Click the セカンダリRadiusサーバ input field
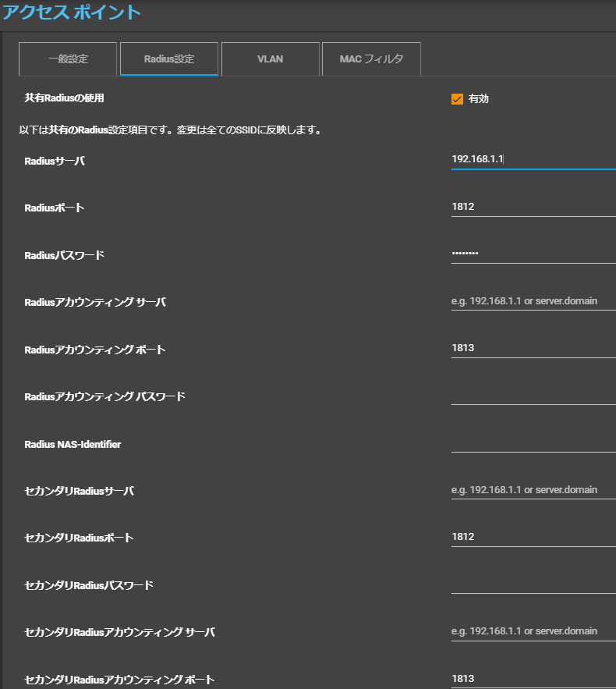 (533, 490)
